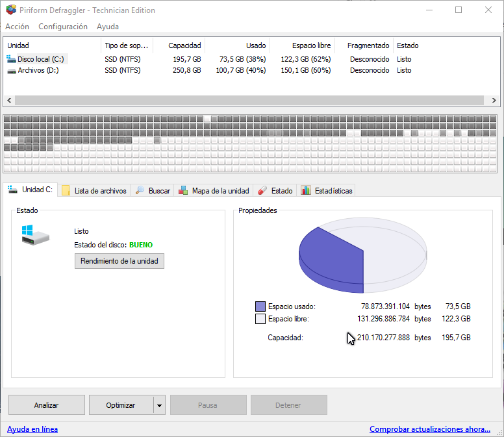Click the Estado column header
The height and width of the screenshot is (437, 504).
coord(408,45)
